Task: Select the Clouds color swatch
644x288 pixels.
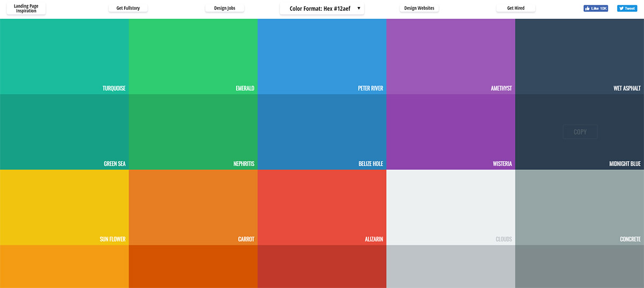Action: tap(451, 207)
